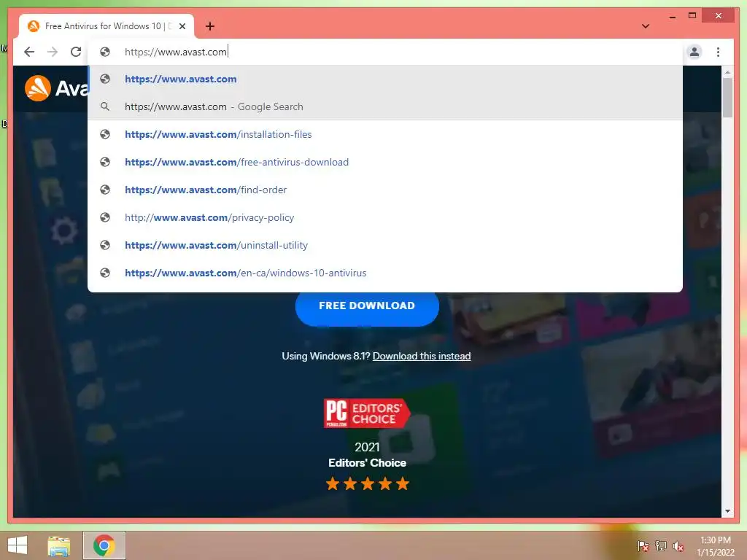The image size is (747, 560).
Task: Select the en-ca/windows-10-antivirus suggestion
Action: pos(385,273)
